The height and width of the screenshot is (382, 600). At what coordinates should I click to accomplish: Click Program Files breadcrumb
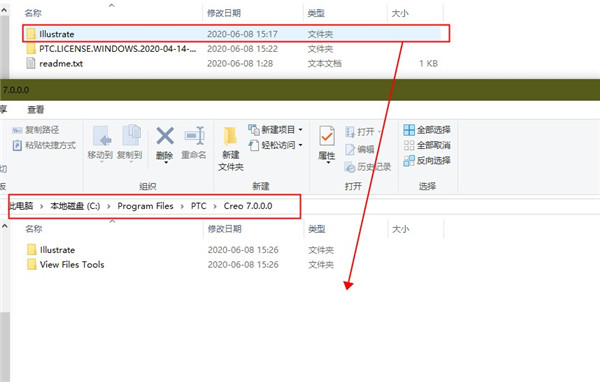145,206
